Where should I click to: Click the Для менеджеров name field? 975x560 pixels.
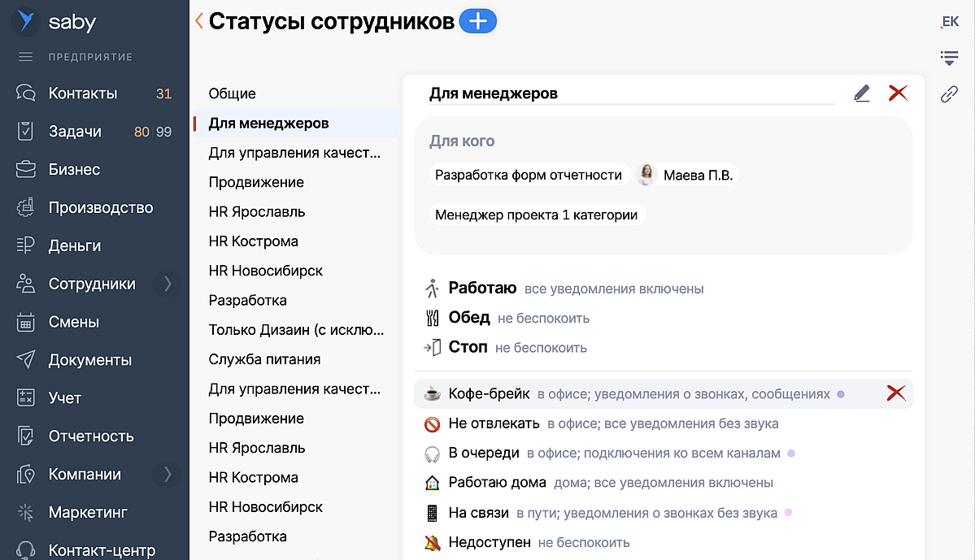[x=630, y=93]
